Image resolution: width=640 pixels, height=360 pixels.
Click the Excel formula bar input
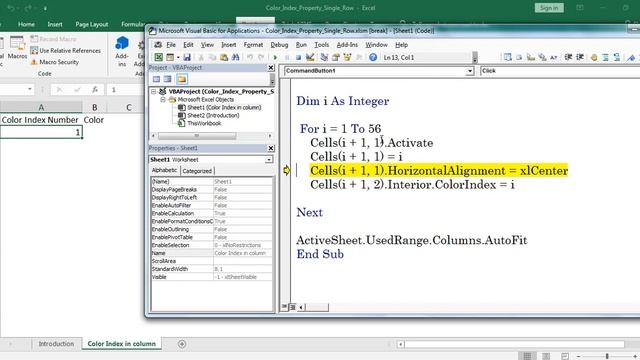point(126,89)
